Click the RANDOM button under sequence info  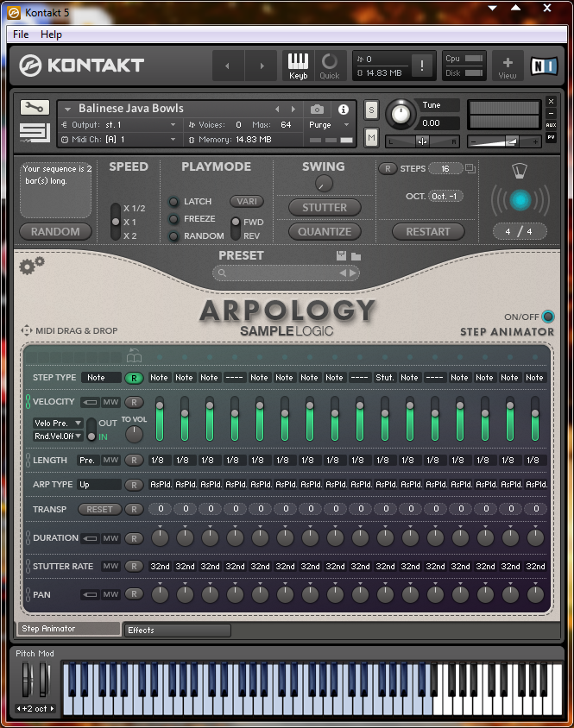(x=55, y=231)
